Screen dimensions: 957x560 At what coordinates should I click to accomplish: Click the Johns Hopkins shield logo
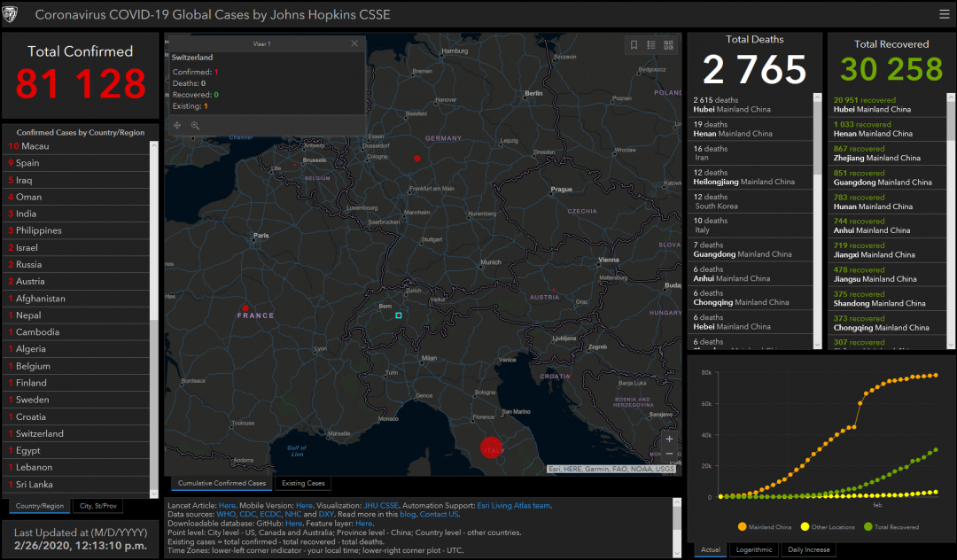[11, 15]
